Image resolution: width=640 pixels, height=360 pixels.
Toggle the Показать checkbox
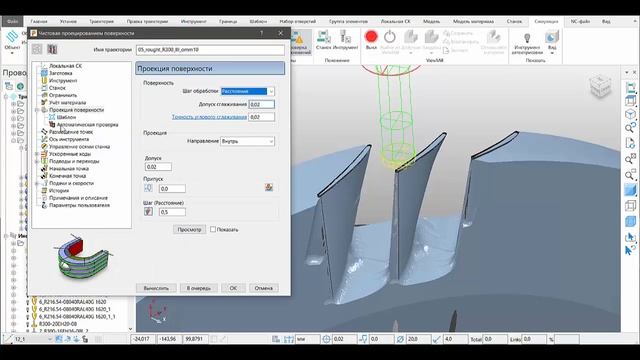pyautogui.click(x=213, y=229)
